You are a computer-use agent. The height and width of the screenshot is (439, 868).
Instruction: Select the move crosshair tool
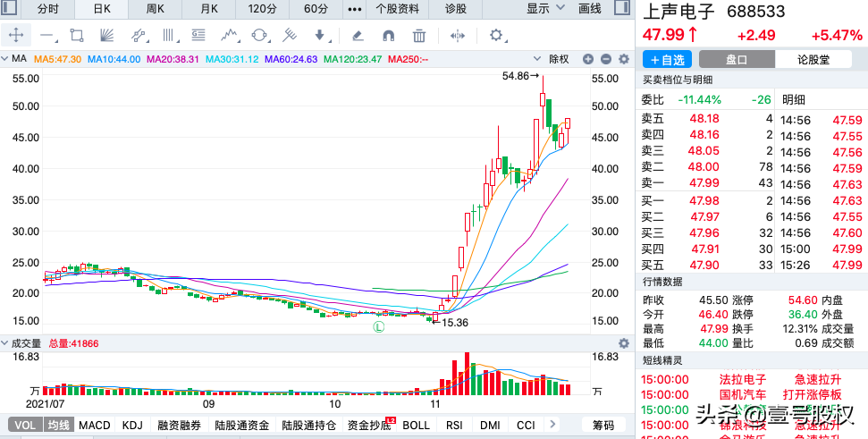(x=15, y=36)
